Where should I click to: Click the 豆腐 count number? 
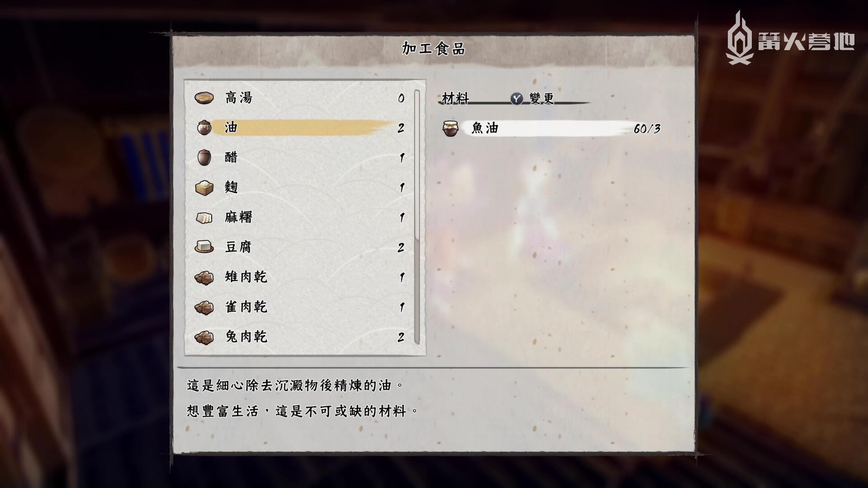(x=401, y=247)
